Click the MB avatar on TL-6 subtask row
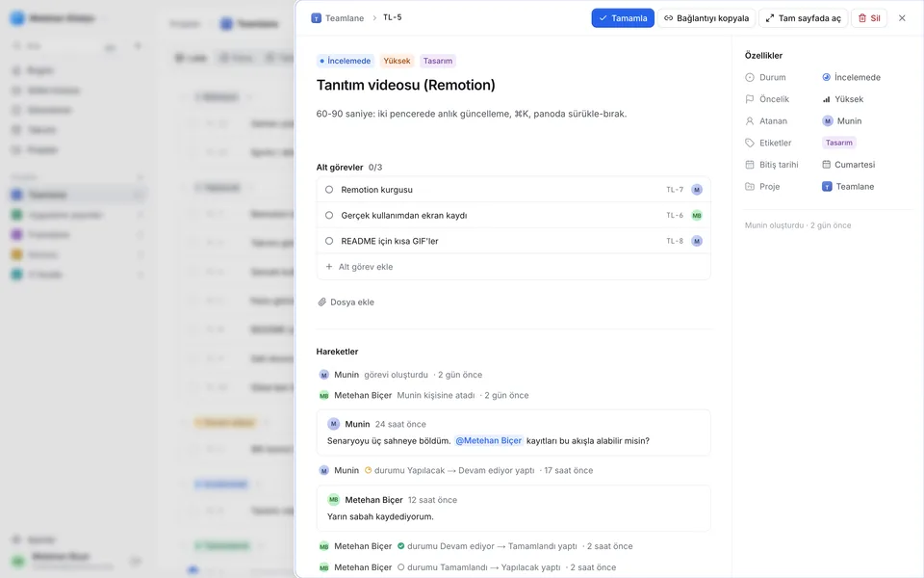 [697, 215]
